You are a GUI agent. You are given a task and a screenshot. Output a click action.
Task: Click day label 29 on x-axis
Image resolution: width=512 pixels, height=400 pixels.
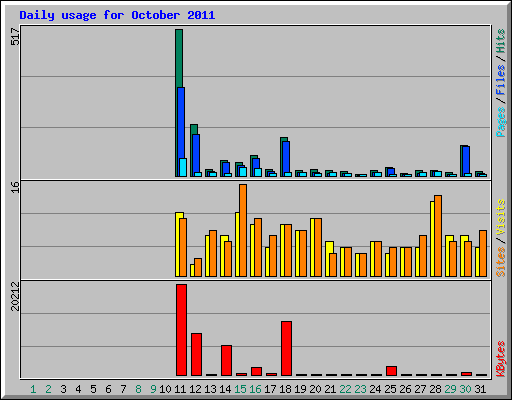point(450,389)
